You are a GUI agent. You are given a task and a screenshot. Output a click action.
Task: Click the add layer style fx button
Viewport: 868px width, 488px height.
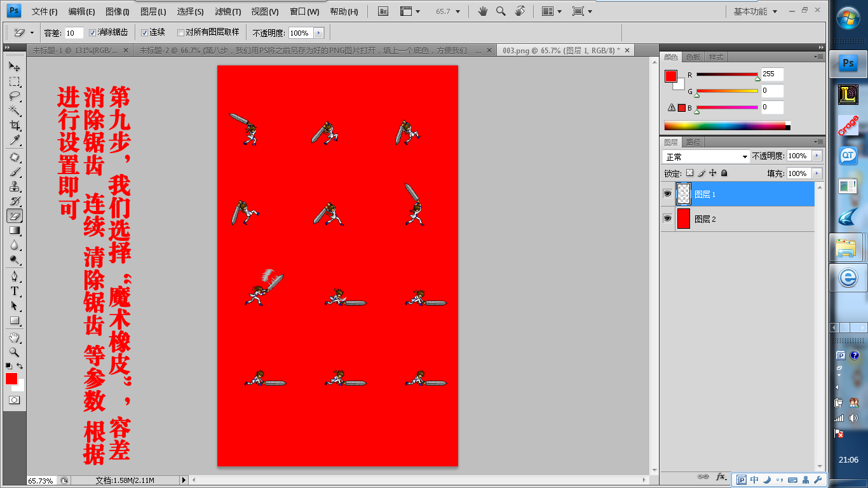(721, 476)
